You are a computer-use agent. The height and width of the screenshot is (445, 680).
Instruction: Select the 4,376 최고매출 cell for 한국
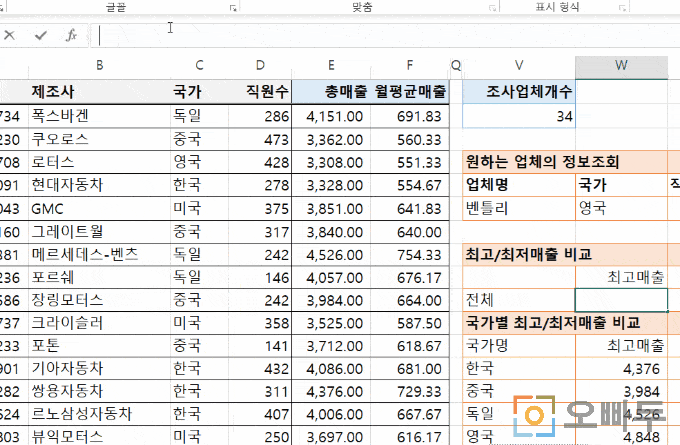click(x=621, y=369)
